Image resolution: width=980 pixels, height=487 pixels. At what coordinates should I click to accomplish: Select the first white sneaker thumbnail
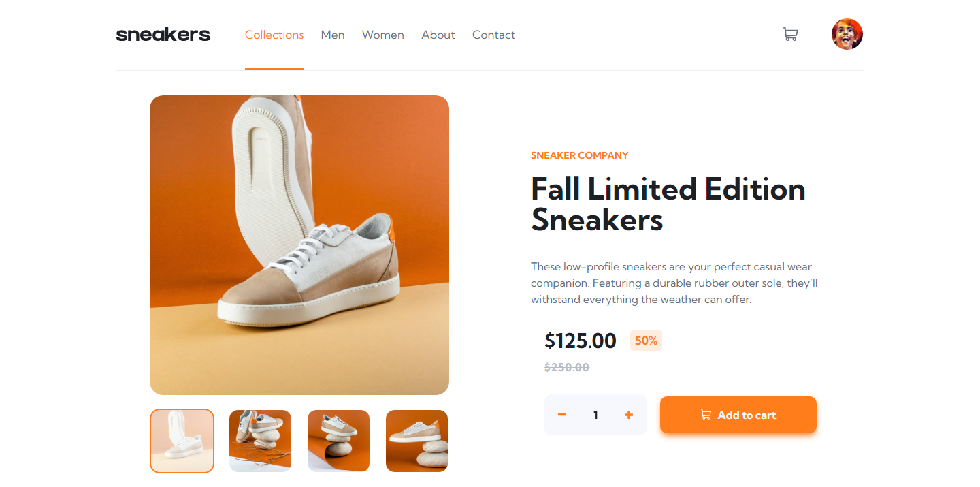[x=182, y=441]
